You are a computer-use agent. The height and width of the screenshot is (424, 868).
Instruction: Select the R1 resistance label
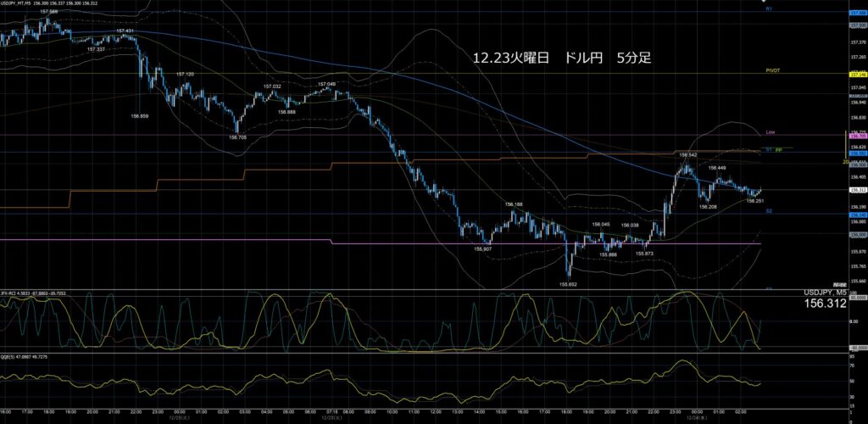pos(768,8)
